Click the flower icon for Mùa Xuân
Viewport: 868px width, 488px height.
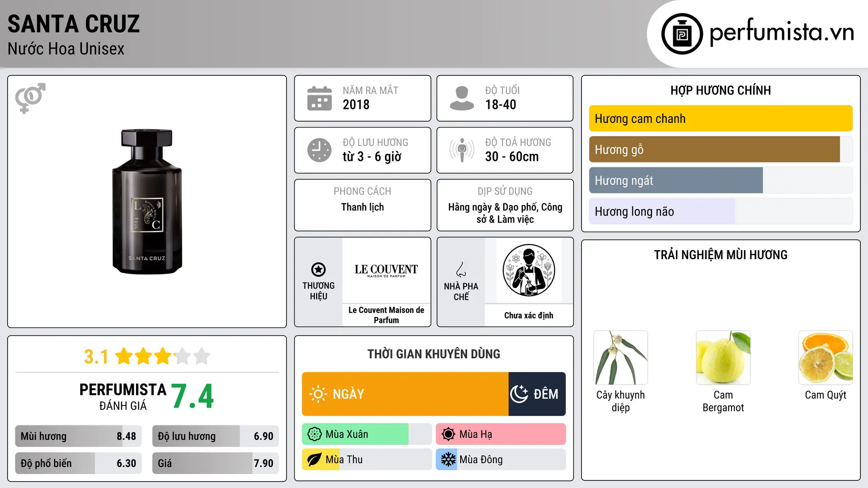tap(314, 434)
